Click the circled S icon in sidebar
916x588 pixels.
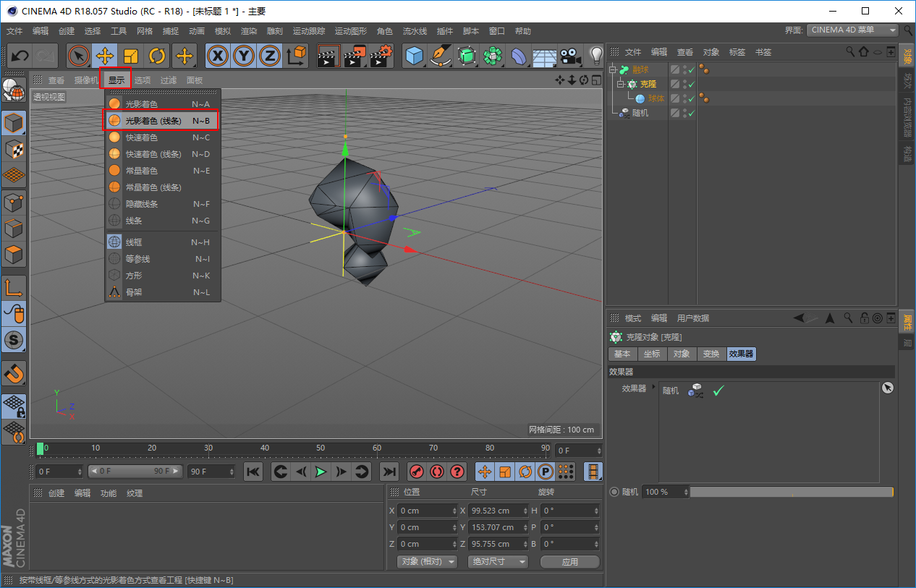14,339
